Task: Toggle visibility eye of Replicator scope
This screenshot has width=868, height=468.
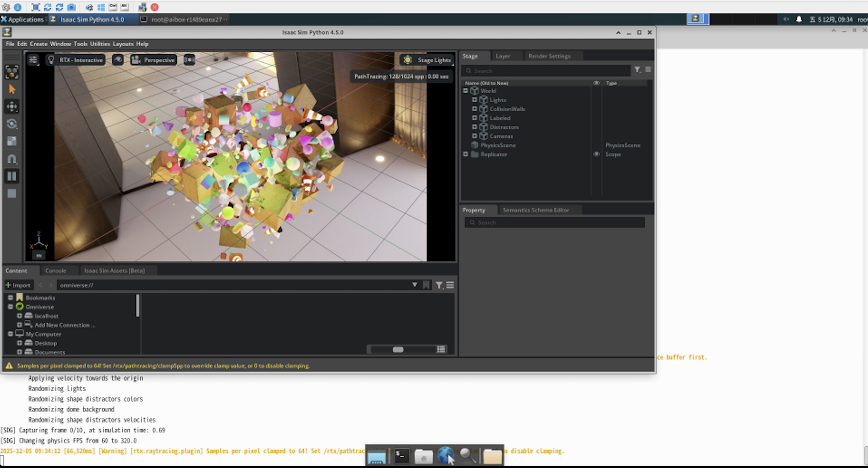Action: click(x=596, y=154)
